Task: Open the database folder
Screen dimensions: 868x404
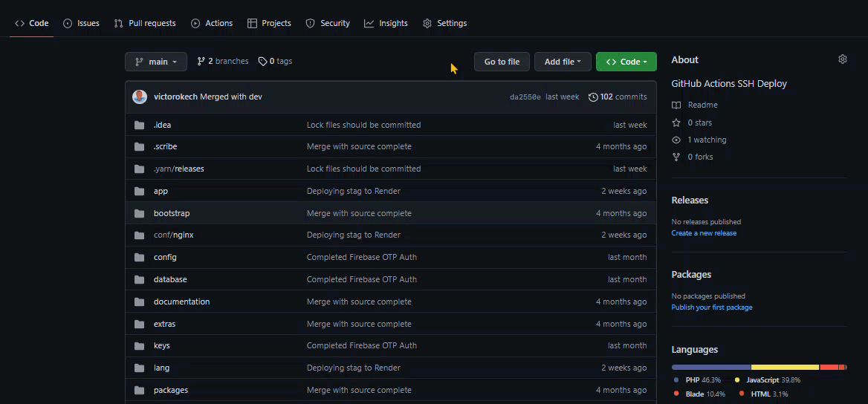Action: click(x=170, y=279)
